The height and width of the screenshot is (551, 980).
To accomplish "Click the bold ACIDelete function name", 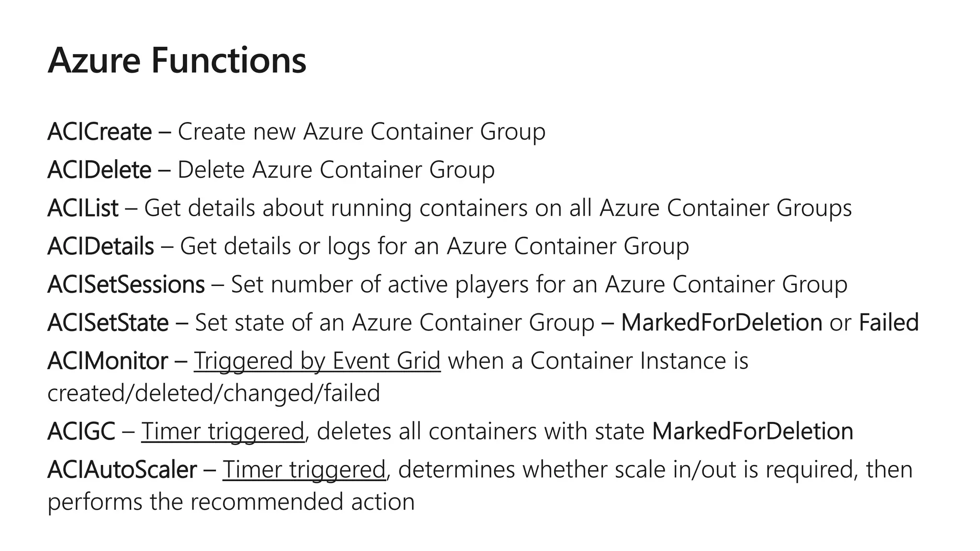I will tap(100, 170).
